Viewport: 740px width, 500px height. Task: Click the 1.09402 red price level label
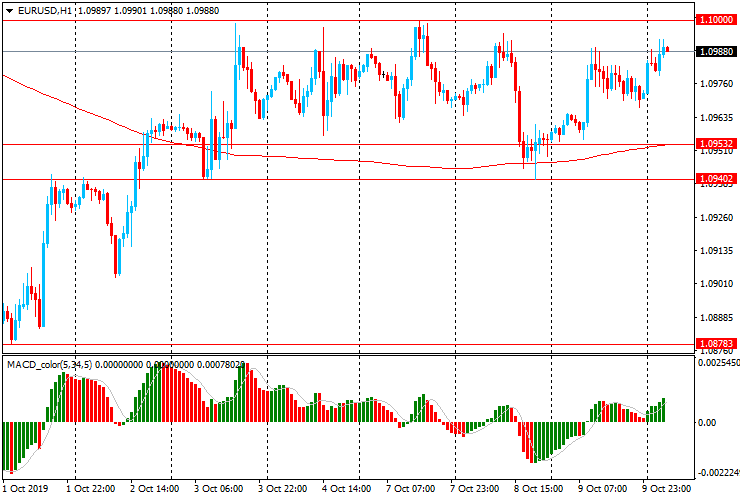(716, 179)
